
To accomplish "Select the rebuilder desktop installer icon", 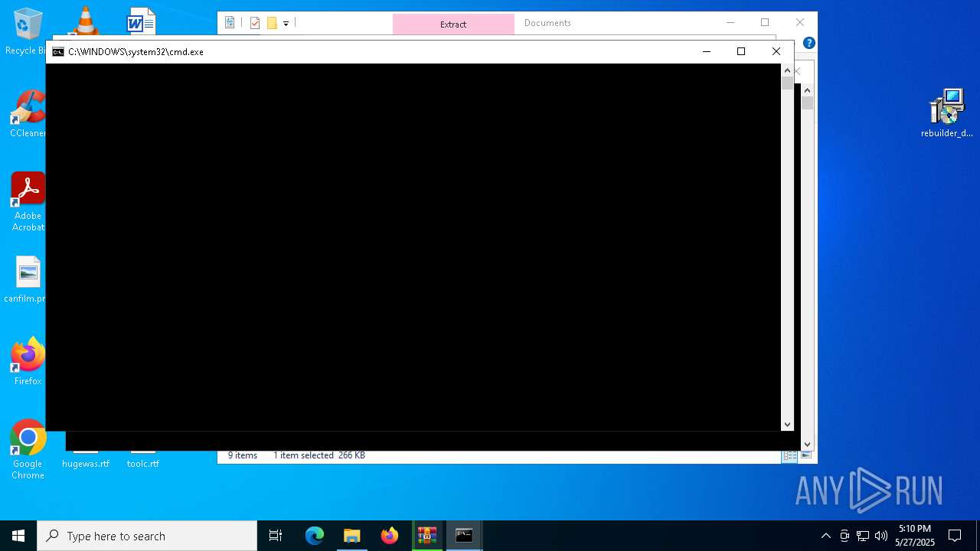I will (947, 112).
